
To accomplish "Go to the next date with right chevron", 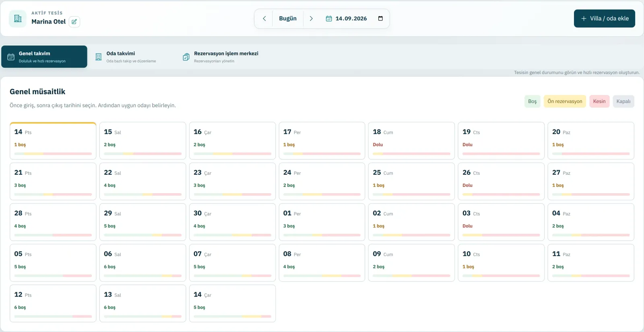I will (311, 19).
